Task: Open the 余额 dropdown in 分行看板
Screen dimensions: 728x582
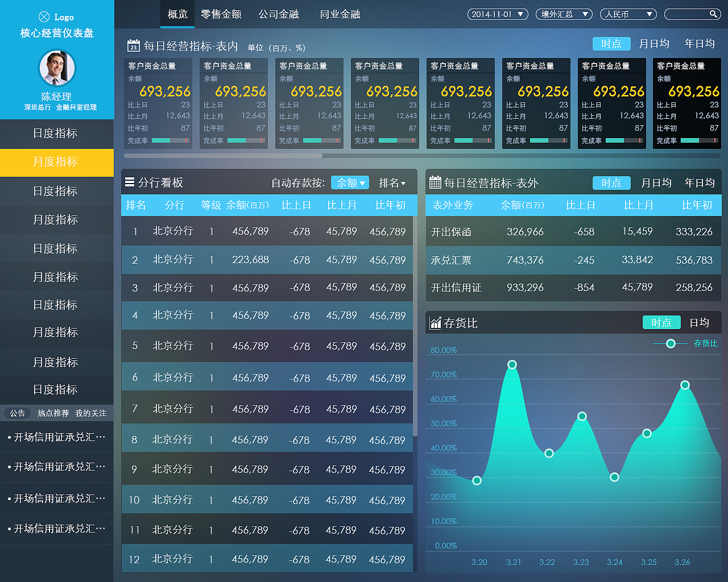Action: pyautogui.click(x=350, y=182)
